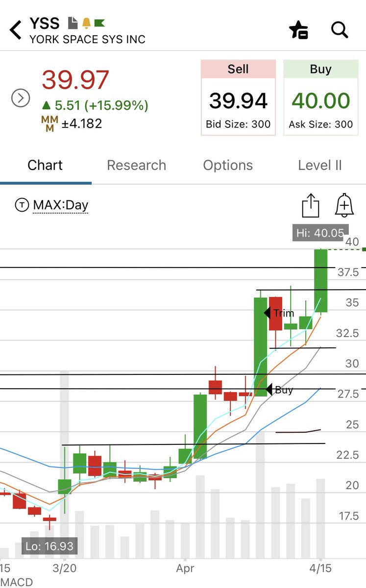Tap the Sell 39.94 button
This screenshot has height=588, width=366.
pyautogui.click(x=238, y=98)
